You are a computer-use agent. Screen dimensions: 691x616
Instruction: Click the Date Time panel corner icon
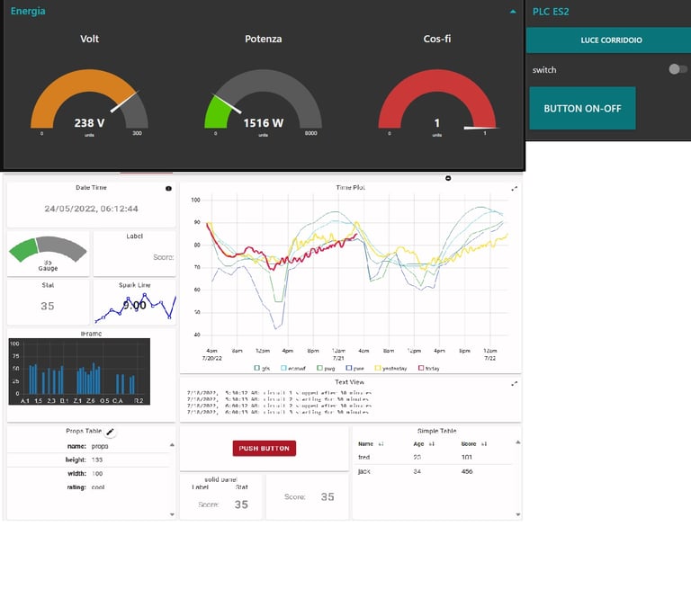(x=168, y=189)
